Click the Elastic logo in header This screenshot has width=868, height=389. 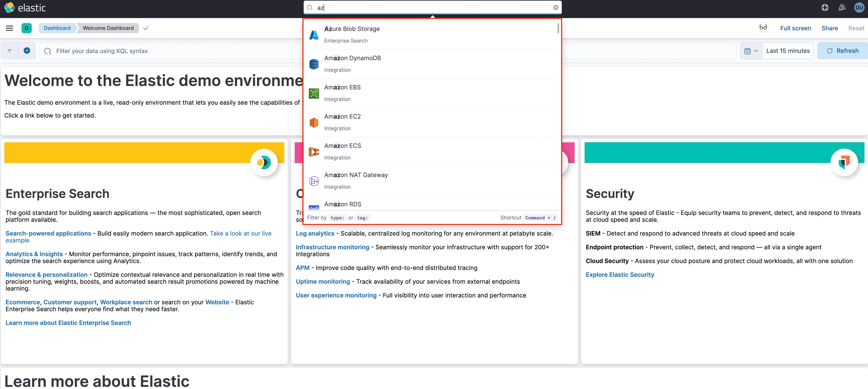(25, 8)
